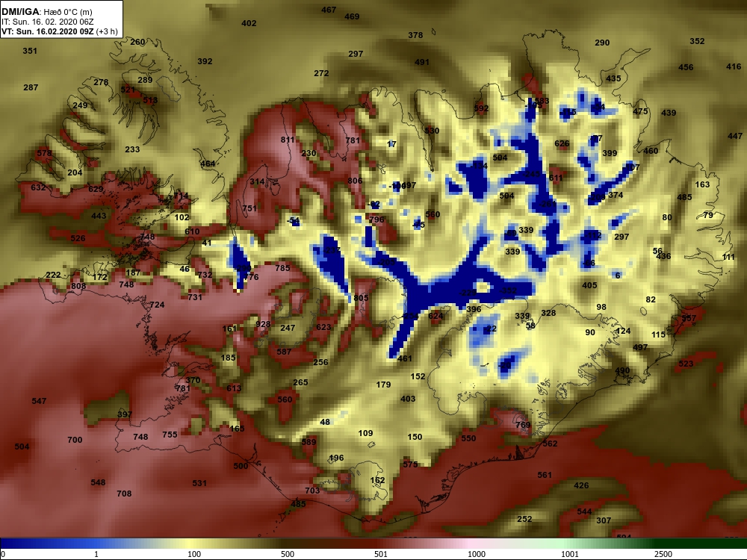Click the map value '426'
The width and height of the screenshot is (747, 560).
[581, 486]
